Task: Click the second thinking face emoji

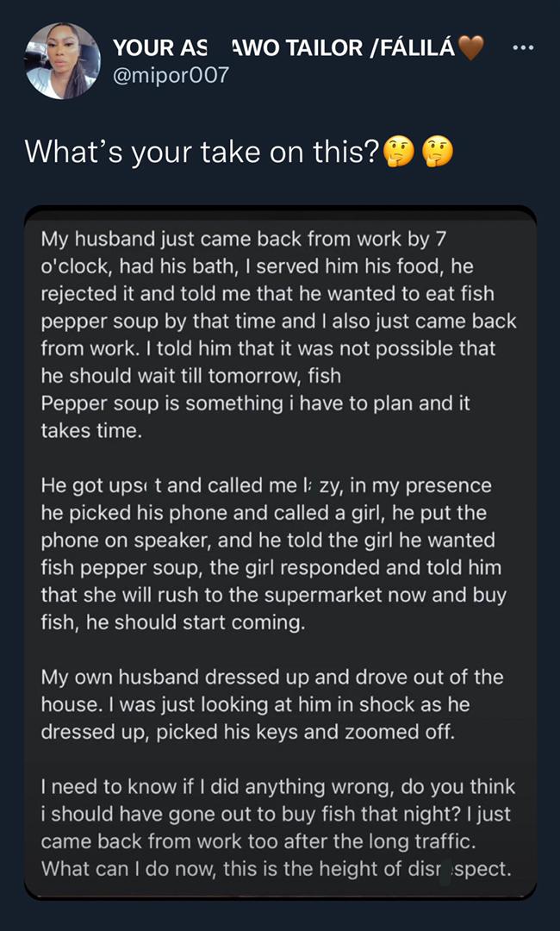Action: (x=438, y=153)
